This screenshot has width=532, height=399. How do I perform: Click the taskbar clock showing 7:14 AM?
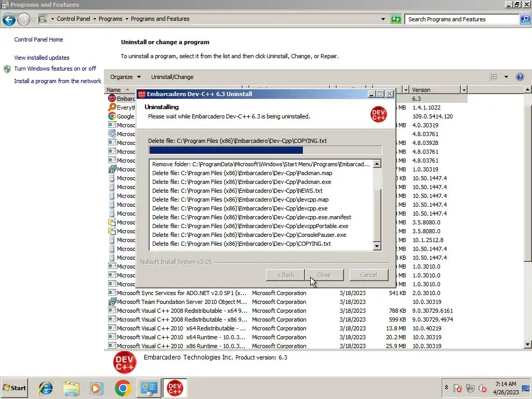click(x=506, y=388)
